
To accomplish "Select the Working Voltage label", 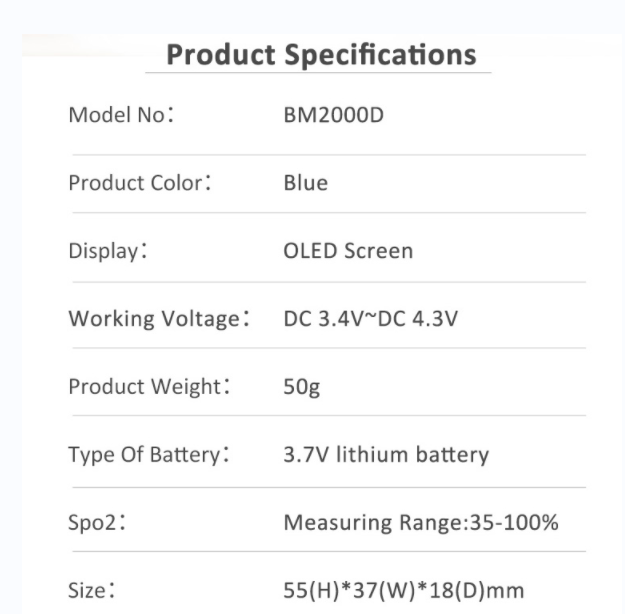I will (159, 319).
